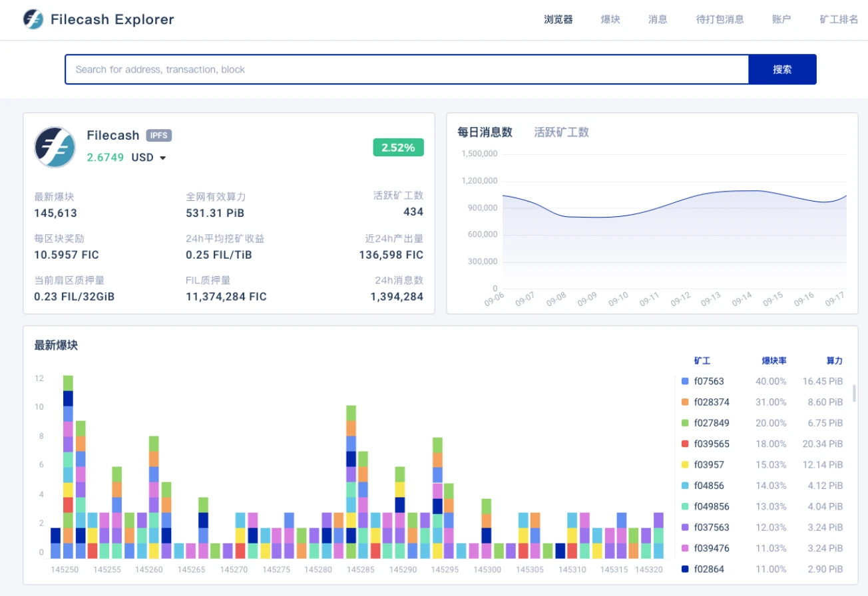Click the f02864 legend color swatch
The image size is (868, 596).
pos(685,569)
